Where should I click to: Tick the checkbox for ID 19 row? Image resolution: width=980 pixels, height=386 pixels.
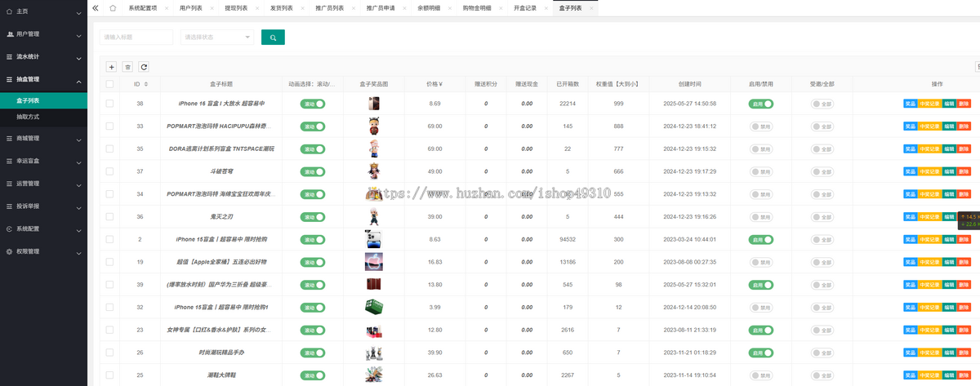pyautogui.click(x=109, y=262)
